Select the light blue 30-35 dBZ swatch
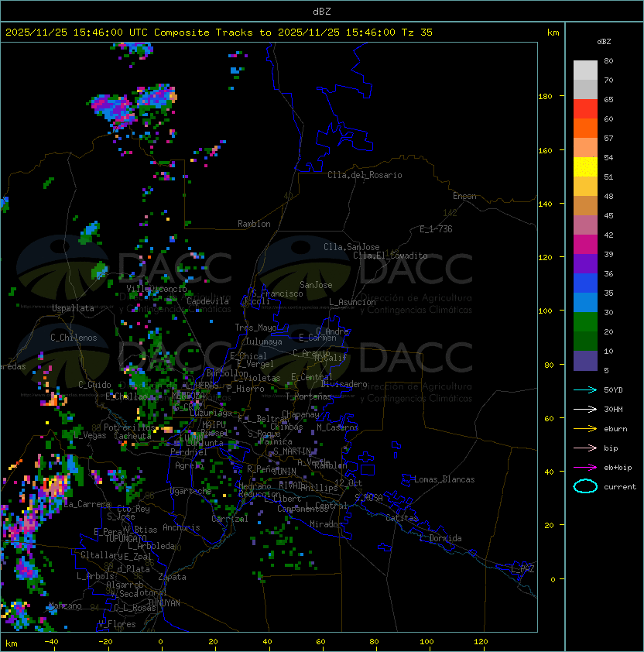The width and height of the screenshot is (644, 652). pos(585,302)
